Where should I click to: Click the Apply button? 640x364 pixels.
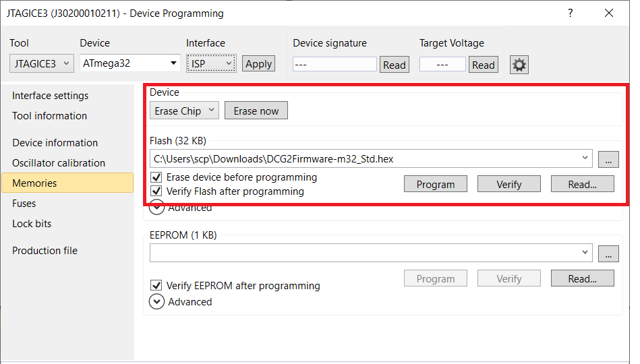coord(258,64)
